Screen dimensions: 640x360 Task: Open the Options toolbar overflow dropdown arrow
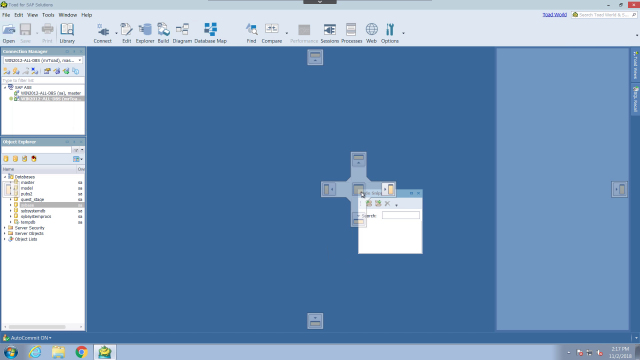click(x=403, y=33)
